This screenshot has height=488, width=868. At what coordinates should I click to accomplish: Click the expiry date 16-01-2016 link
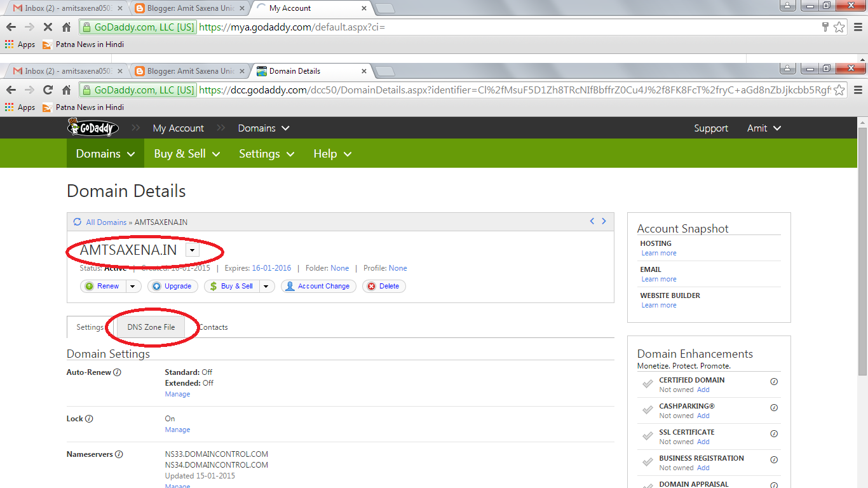click(271, 268)
